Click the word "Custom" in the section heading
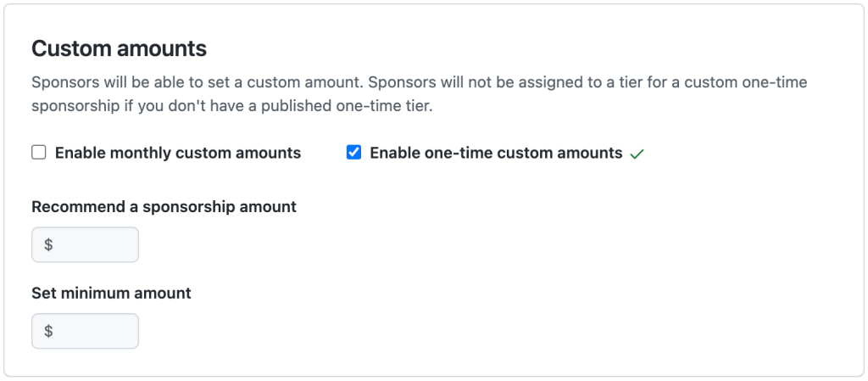This screenshot has height=381, width=868. tap(70, 48)
